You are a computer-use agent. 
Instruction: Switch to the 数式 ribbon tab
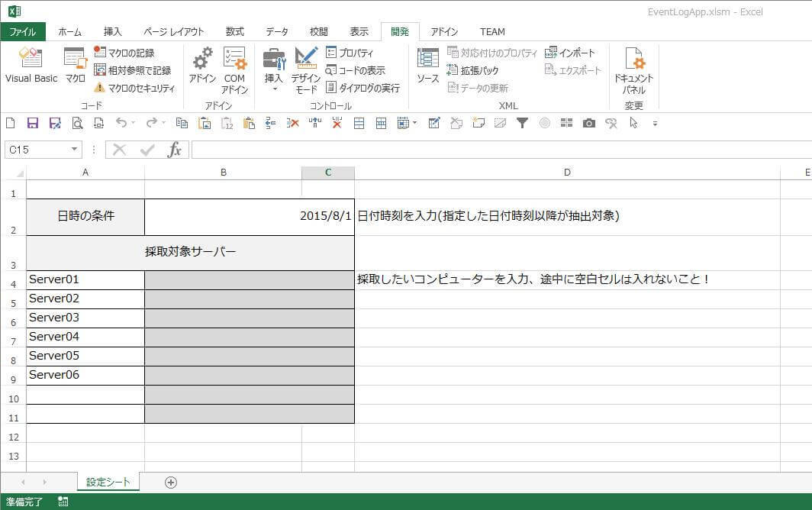tap(235, 32)
